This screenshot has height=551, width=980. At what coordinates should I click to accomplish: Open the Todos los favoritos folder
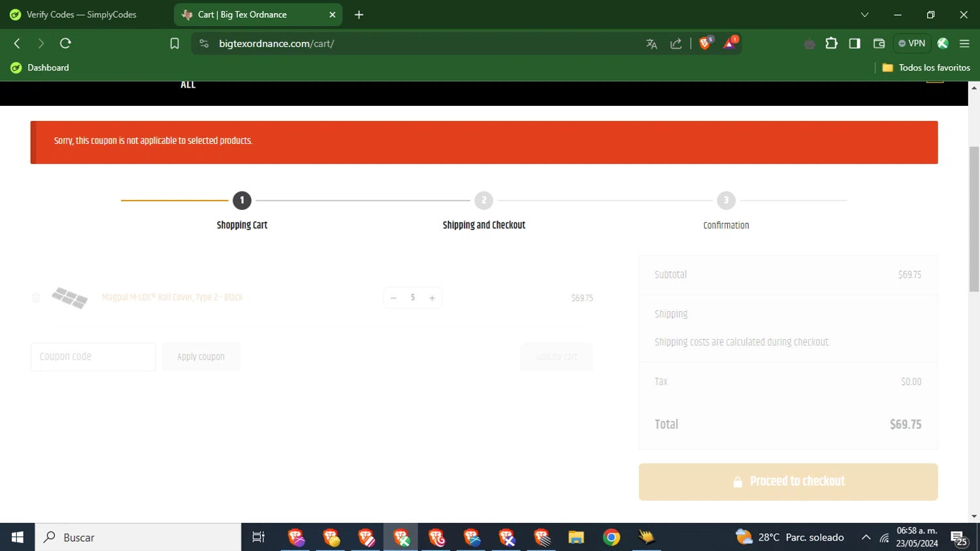[x=926, y=67]
